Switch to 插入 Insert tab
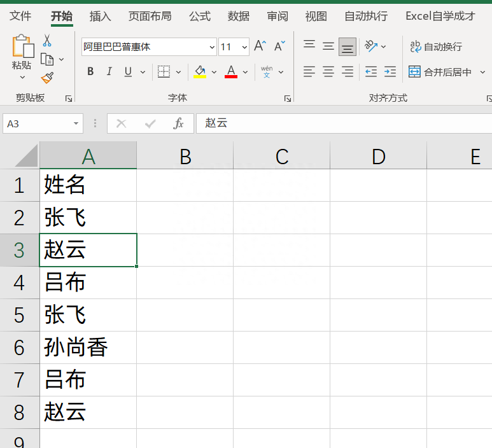Viewport: 492px width, 448px height. click(x=100, y=16)
